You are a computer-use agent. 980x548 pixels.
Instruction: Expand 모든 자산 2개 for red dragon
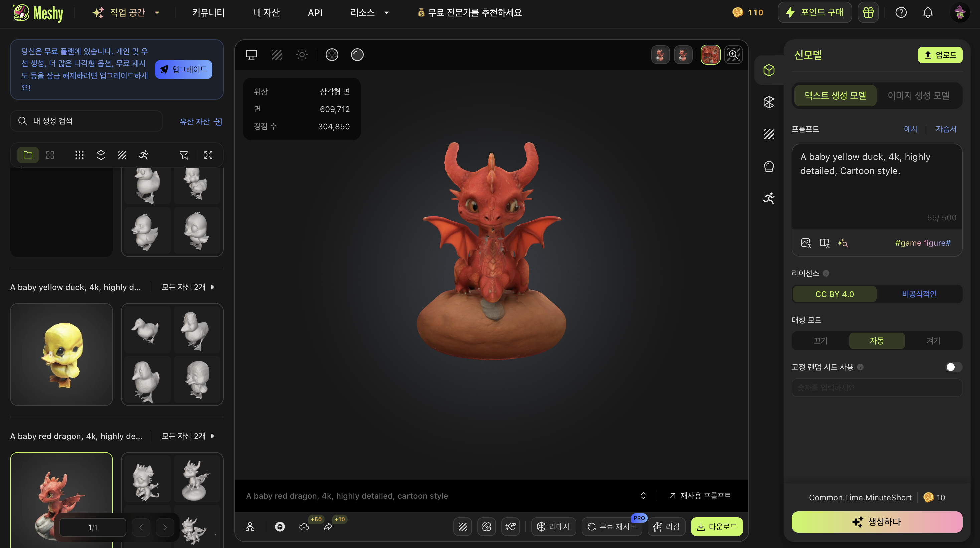188,436
